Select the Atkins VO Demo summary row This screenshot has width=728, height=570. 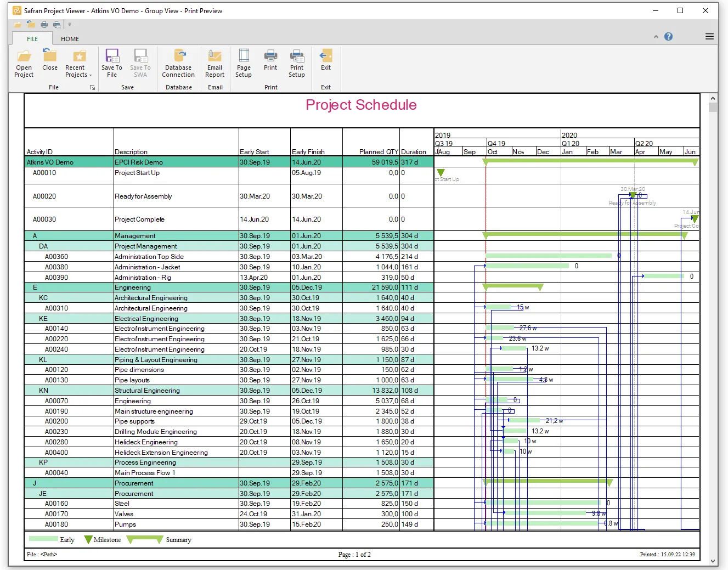[229, 162]
